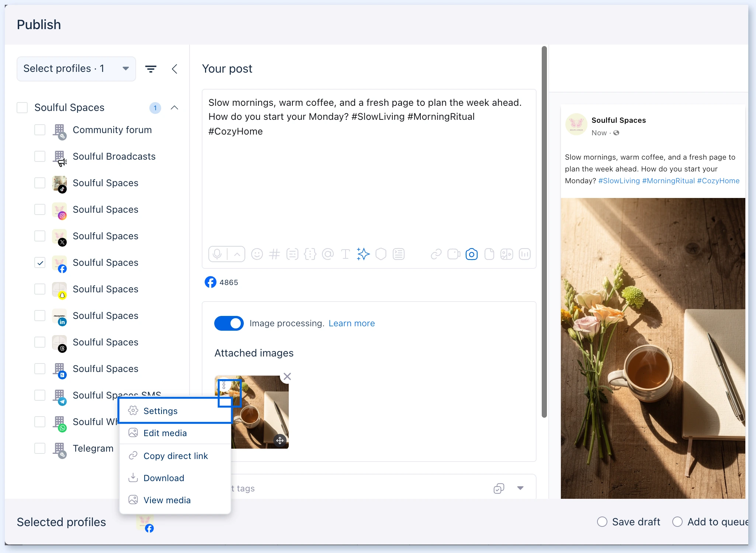Open the Select profiles dropdown
Viewport: 756px width, 553px height.
76,69
